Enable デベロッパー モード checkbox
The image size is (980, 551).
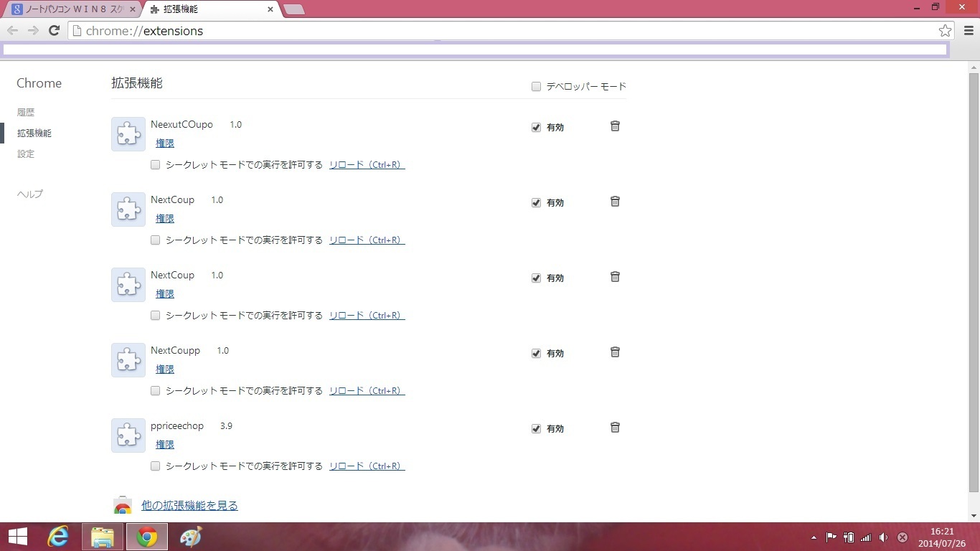pyautogui.click(x=536, y=87)
